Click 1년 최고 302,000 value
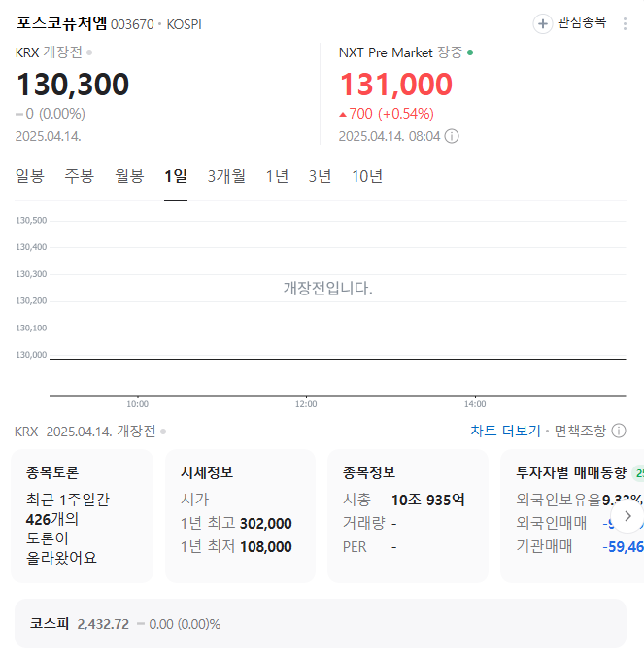 pos(265,523)
